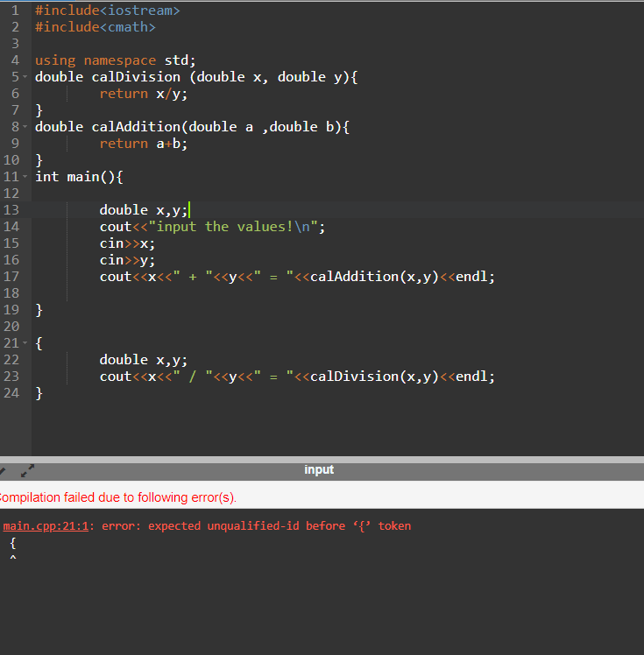This screenshot has width=644, height=655.
Task: Place cursor on #include<iostream> line
Action: 108,11
